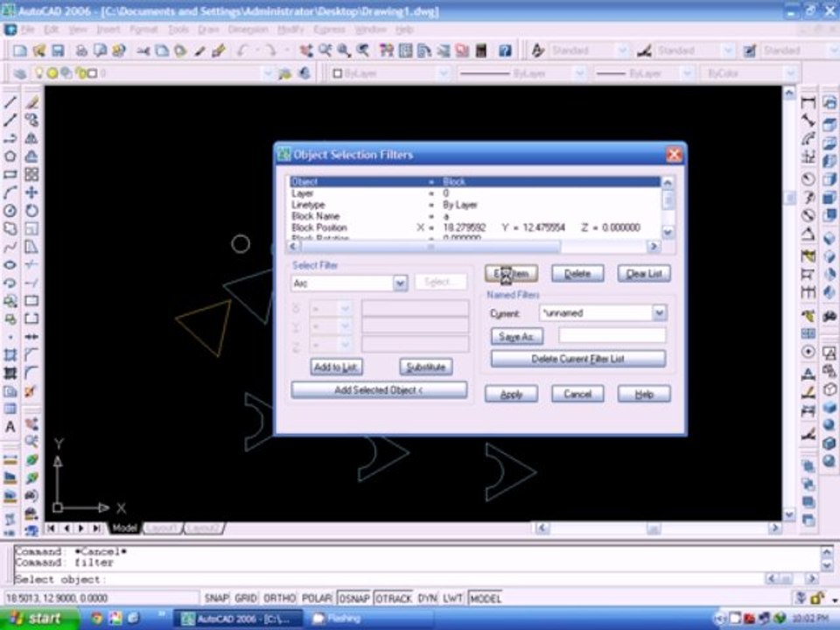Image resolution: width=840 pixels, height=630 pixels.
Task: Click the Windows start button
Action: 38,619
